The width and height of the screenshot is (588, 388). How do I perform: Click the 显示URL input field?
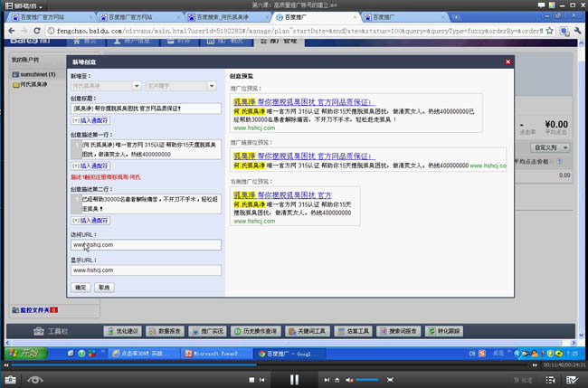tap(146, 270)
